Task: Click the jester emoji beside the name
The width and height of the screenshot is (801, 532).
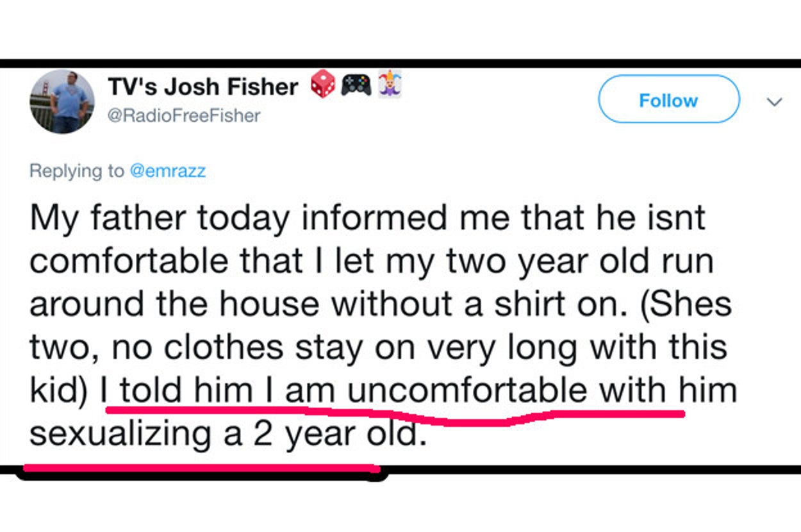Action: (x=390, y=85)
